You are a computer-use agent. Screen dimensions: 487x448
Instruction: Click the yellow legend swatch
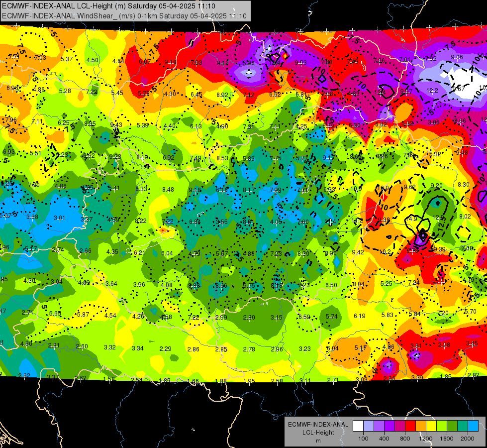(x=431, y=426)
